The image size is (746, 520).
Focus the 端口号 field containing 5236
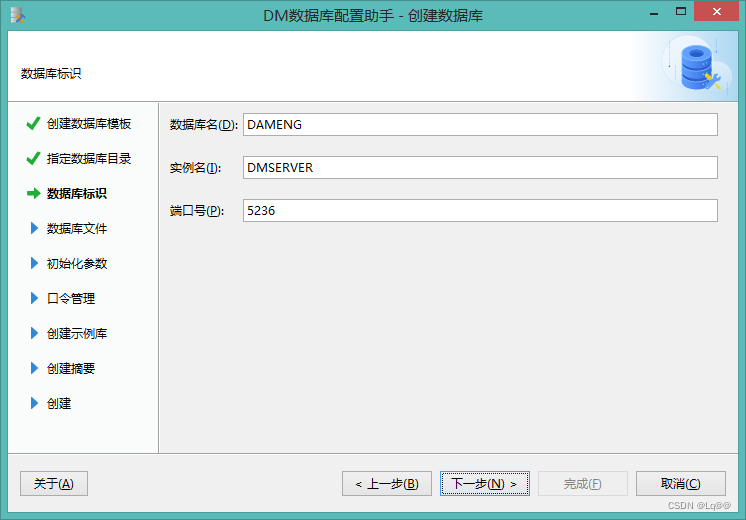pos(480,210)
